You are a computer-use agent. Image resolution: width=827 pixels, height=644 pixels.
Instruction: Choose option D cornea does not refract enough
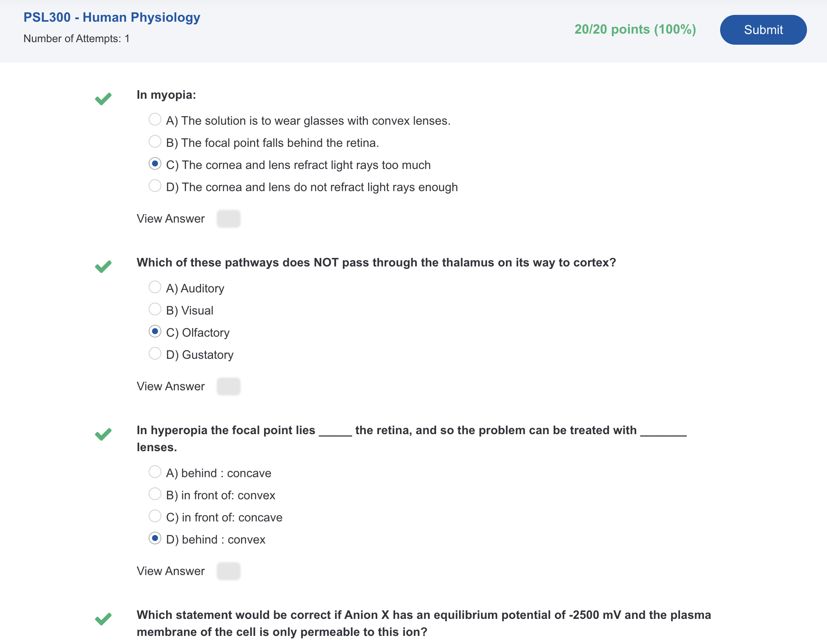click(x=155, y=186)
